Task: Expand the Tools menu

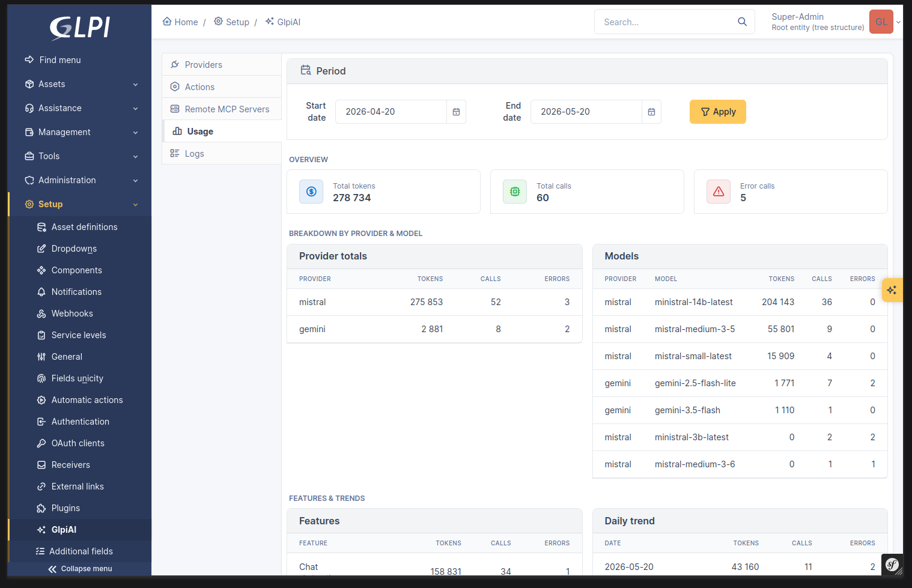Action: [x=81, y=156]
